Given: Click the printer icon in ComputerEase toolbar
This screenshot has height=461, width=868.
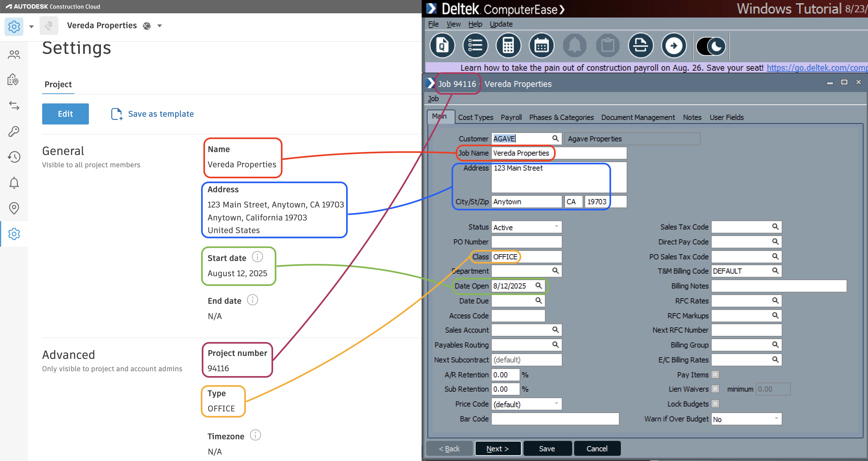Looking at the screenshot, I should click(641, 45).
